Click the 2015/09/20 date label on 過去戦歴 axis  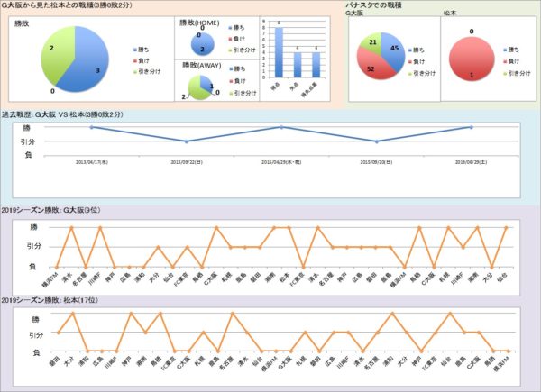click(x=375, y=162)
